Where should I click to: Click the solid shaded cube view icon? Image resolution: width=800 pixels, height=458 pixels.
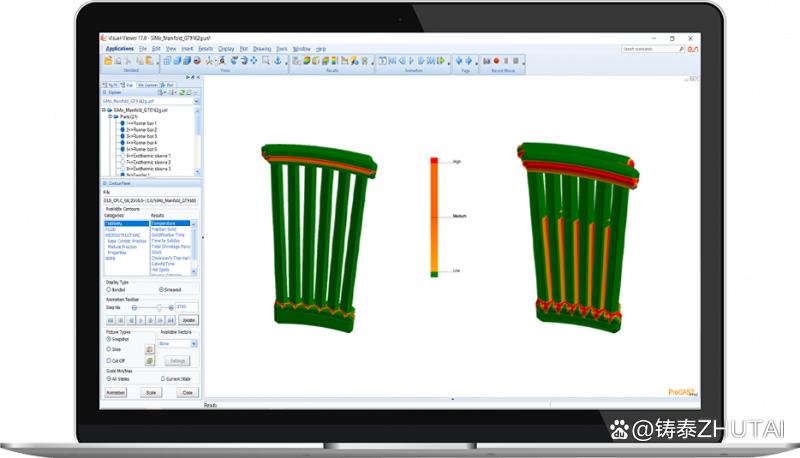[177, 61]
